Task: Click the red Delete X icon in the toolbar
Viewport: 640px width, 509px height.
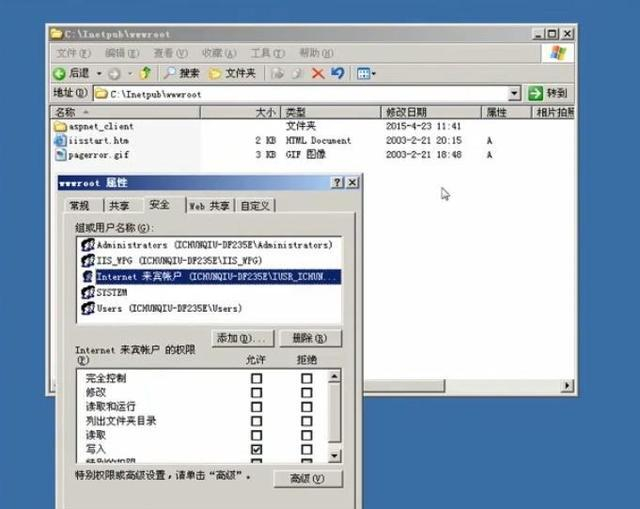Action: click(x=318, y=74)
